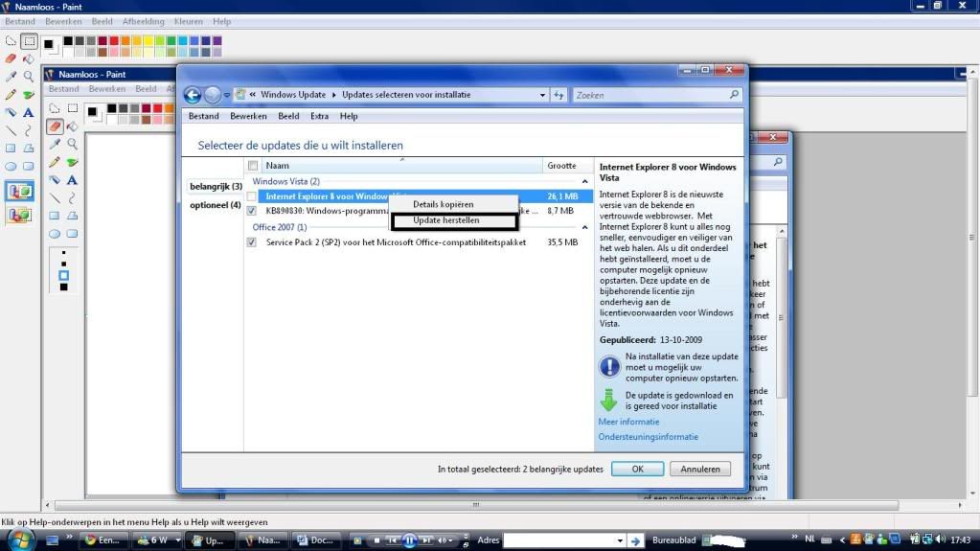Choose the Ellipse tool in inner Paint window

[55, 234]
